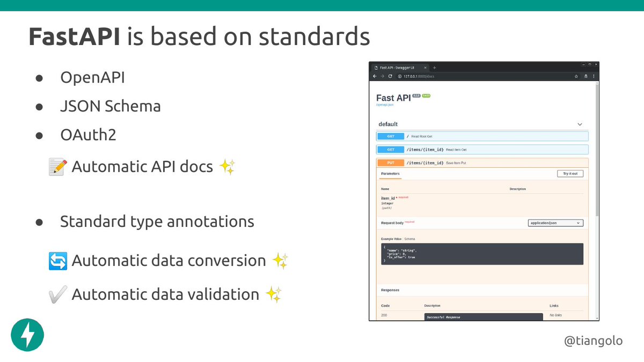The width and height of the screenshot is (644, 362).
Task: Click the Try it out button
Action: 570,174
